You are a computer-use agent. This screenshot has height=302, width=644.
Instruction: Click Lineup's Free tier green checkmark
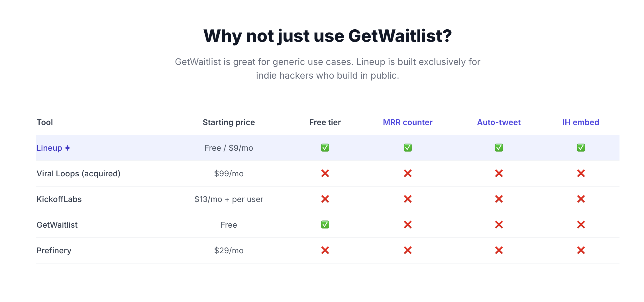[325, 148]
